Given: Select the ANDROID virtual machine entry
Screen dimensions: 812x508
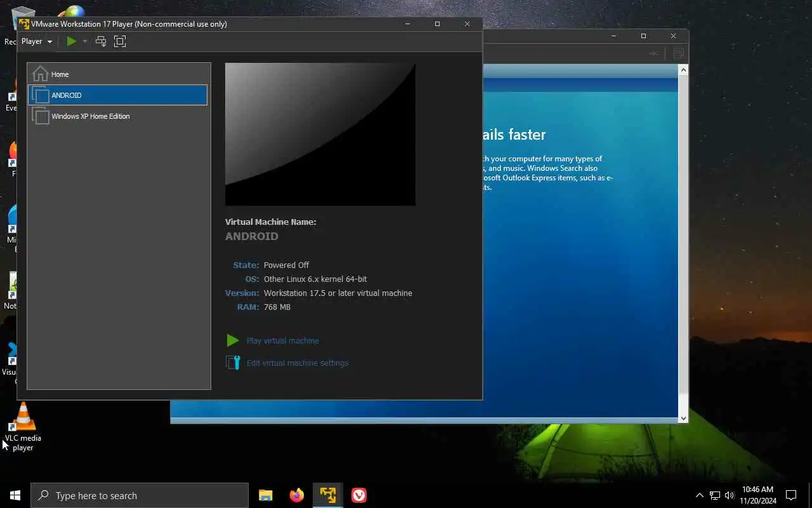Looking at the screenshot, I should (x=119, y=95).
